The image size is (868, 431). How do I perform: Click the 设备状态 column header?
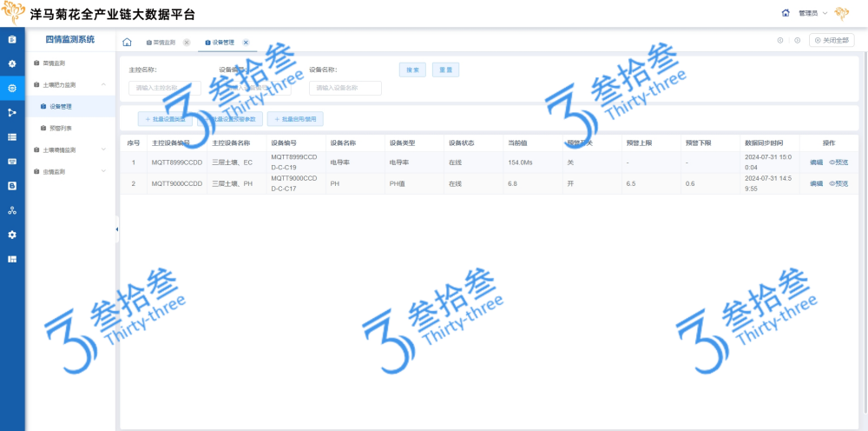tap(461, 143)
